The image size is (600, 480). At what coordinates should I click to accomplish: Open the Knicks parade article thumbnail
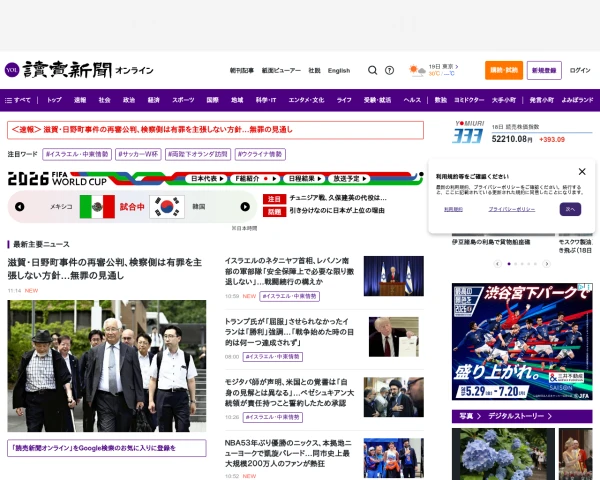pos(394,458)
